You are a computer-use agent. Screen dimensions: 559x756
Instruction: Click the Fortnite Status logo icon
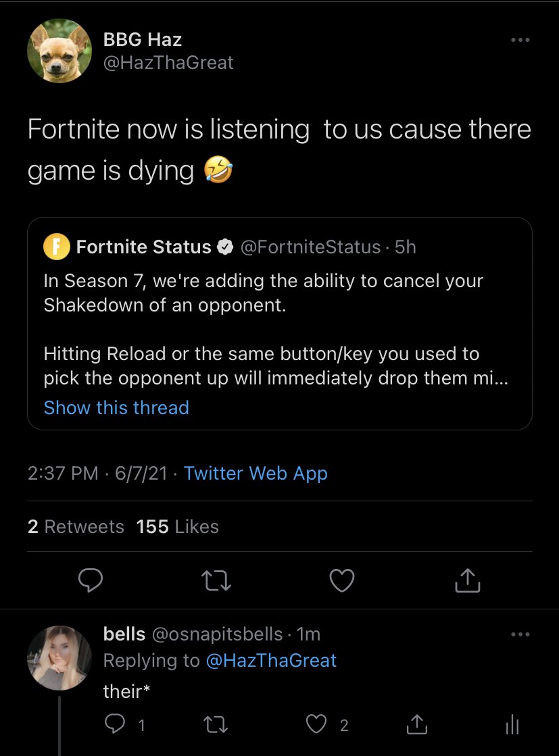(57, 247)
